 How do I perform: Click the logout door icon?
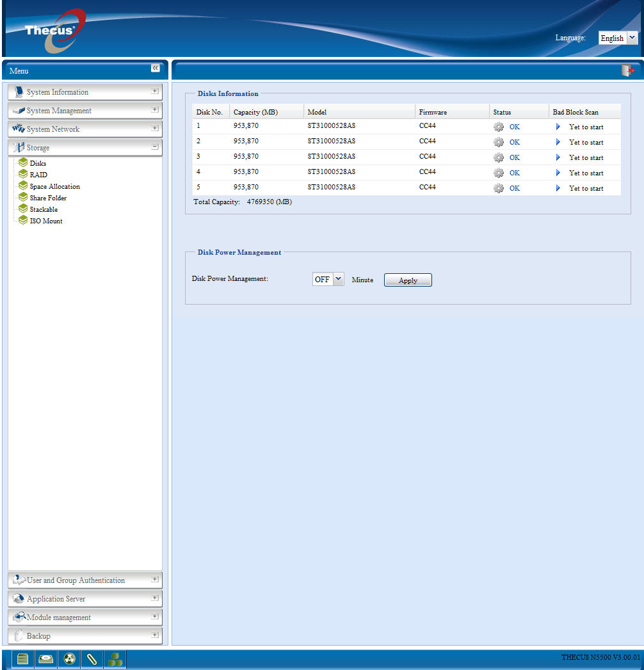(x=627, y=70)
